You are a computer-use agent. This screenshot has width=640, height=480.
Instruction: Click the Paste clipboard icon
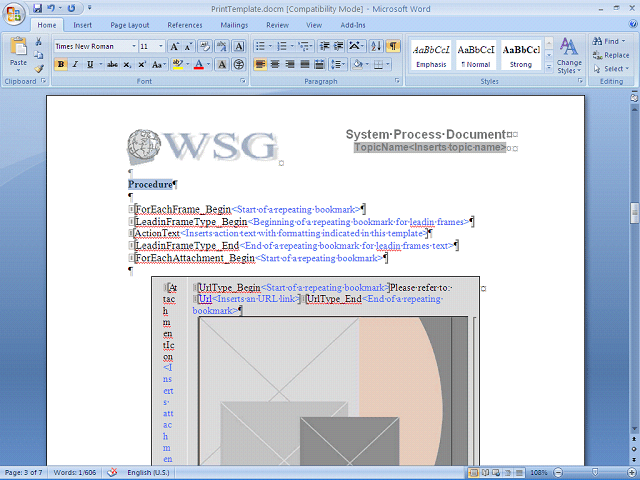click(18, 46)
